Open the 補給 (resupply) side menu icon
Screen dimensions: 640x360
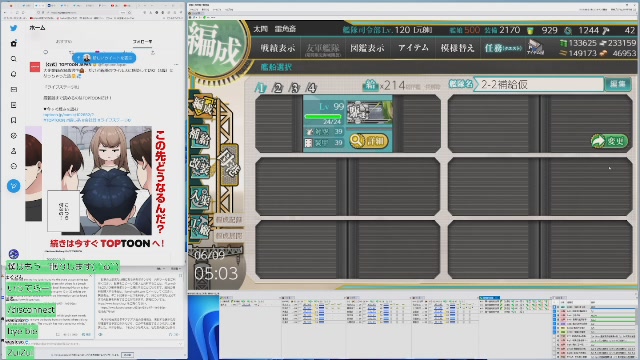click(200, 136)
